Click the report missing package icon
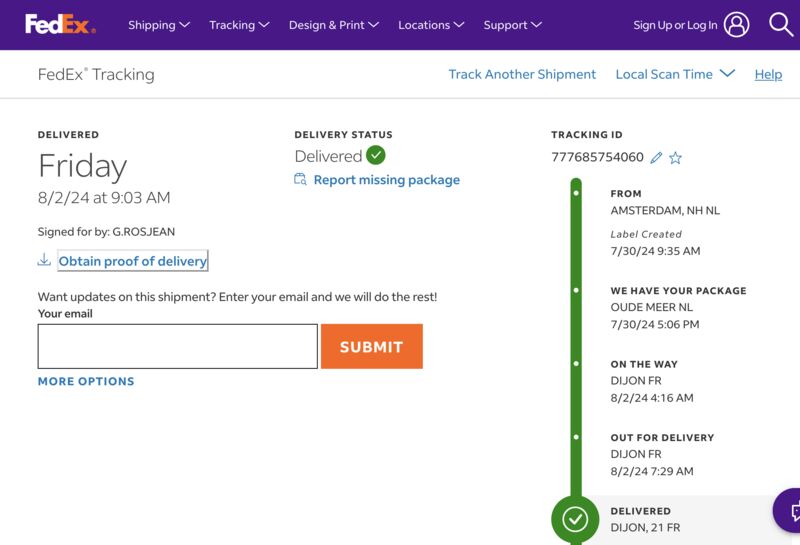 (x=300, y=179)
